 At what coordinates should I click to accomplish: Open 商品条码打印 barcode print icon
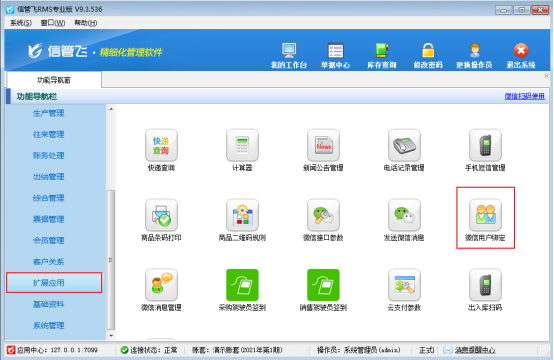161,215
